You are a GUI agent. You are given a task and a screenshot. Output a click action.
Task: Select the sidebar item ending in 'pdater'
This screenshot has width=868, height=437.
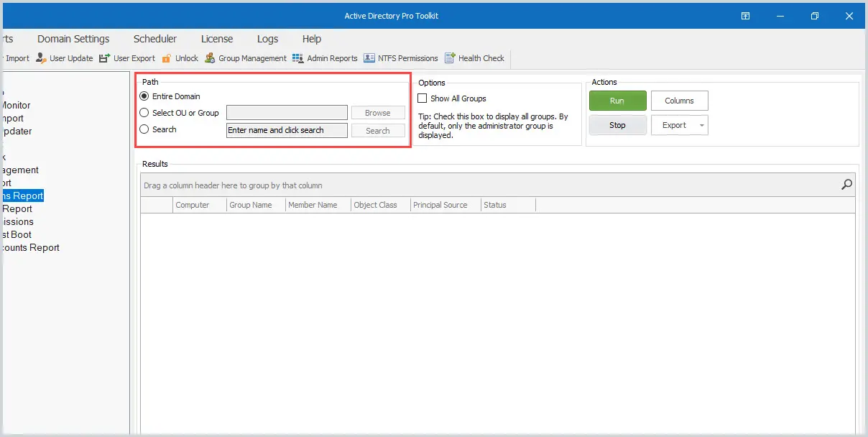pyautogui.click(x=16, y=131)
